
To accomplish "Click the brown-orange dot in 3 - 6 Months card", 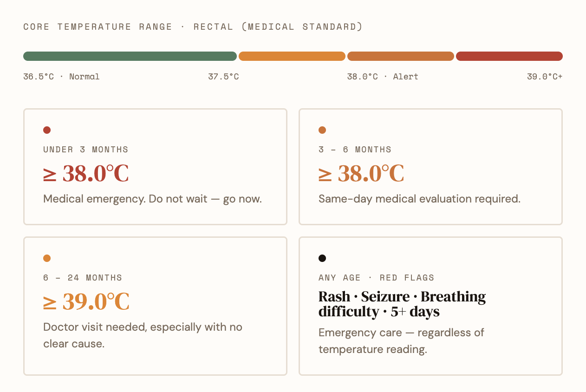I will [322, 130].
